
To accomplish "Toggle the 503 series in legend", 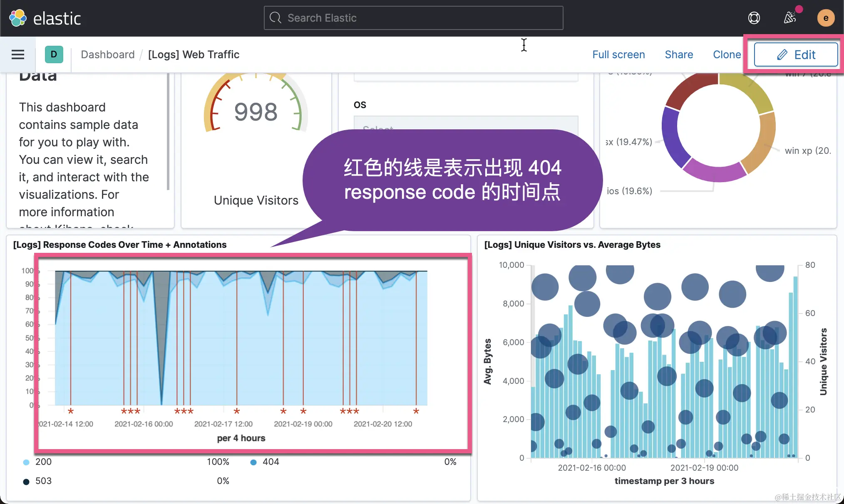I will [43, 481].
